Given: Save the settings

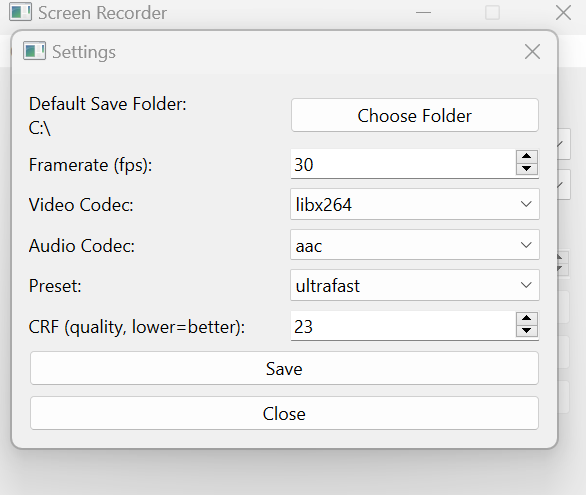Looking at the screenshot, I should (x=284, y=368).
